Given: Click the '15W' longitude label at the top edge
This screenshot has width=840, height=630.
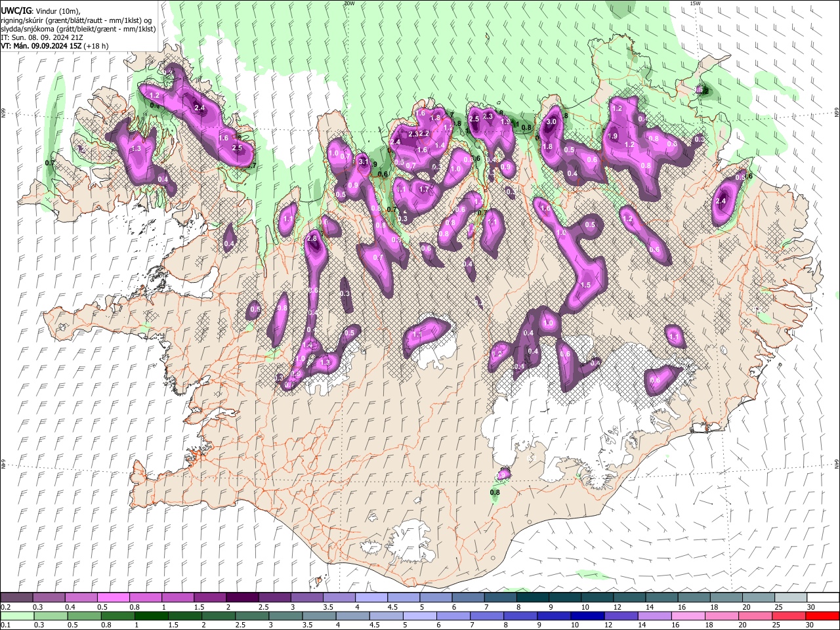Looking at the screenshot, I should (x=695, y=3).
